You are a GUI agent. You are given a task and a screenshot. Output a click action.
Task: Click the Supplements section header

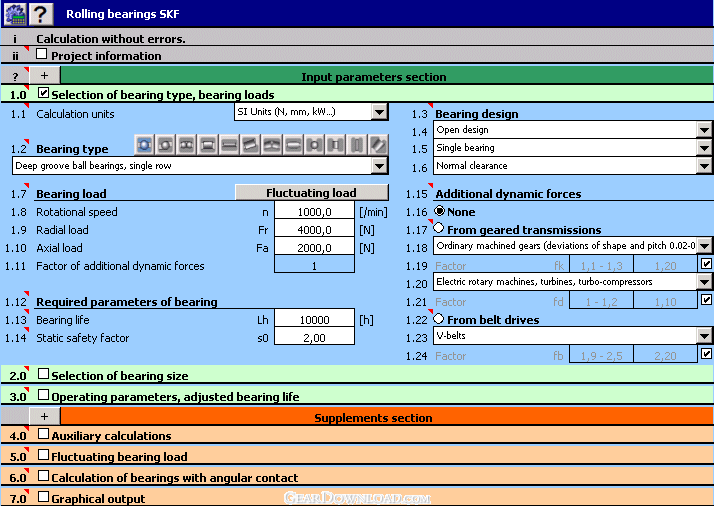click(x=387, y=416)
